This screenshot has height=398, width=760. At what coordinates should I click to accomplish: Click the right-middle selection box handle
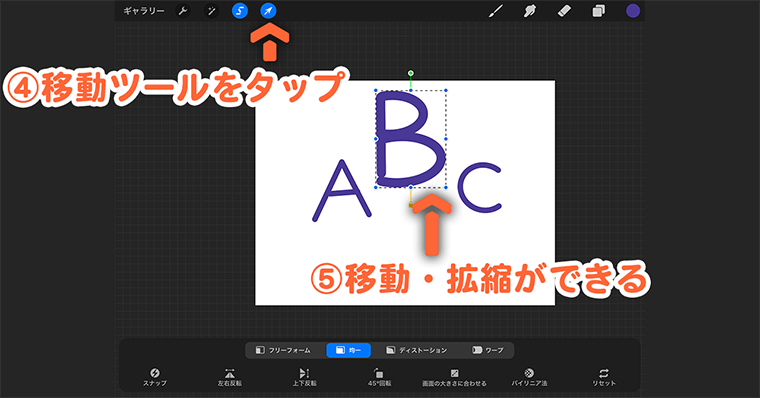point(446,139)
